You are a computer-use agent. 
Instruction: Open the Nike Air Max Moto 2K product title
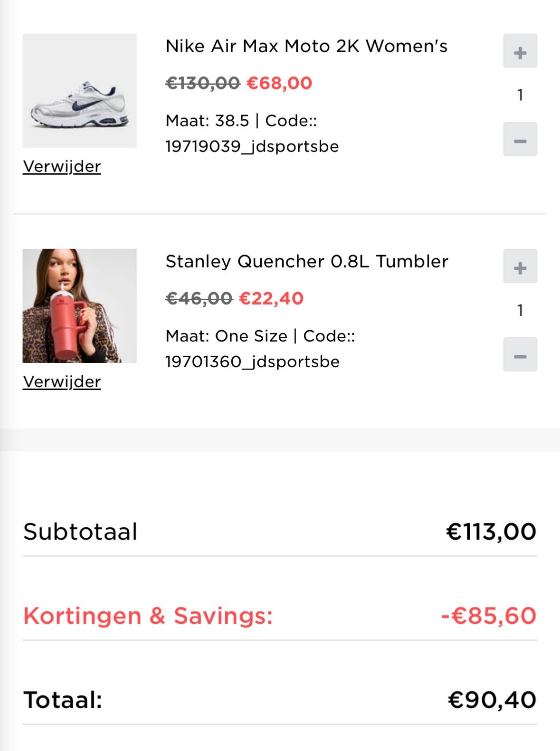pos(306,46)
